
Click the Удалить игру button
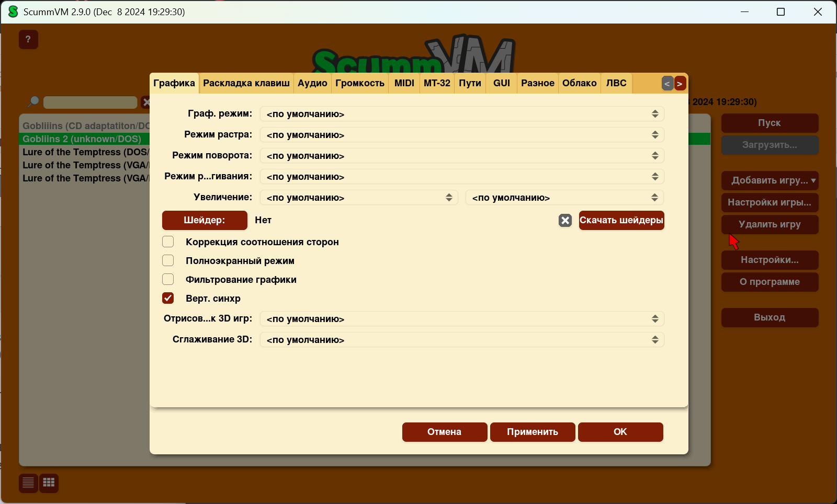(x=770, y=224)
